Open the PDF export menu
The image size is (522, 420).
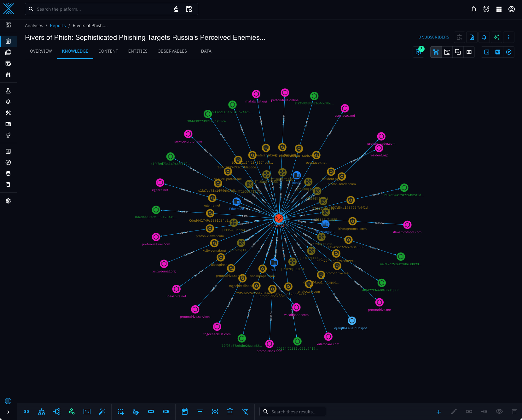coord(498,52)
